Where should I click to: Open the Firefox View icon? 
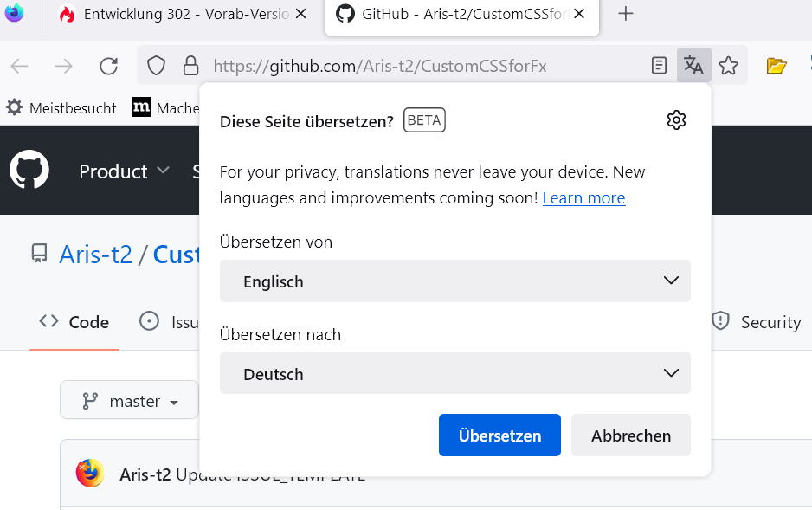(x=15, y=14)
